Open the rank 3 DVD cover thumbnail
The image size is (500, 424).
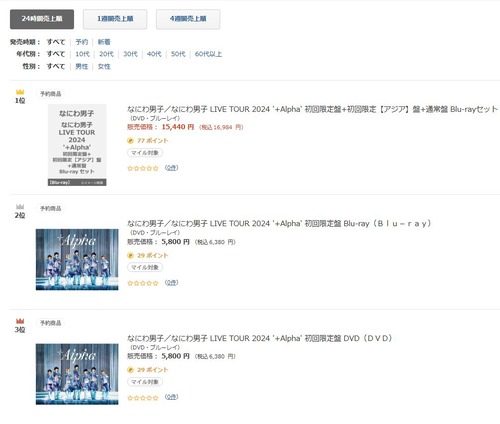pos(77,374)
